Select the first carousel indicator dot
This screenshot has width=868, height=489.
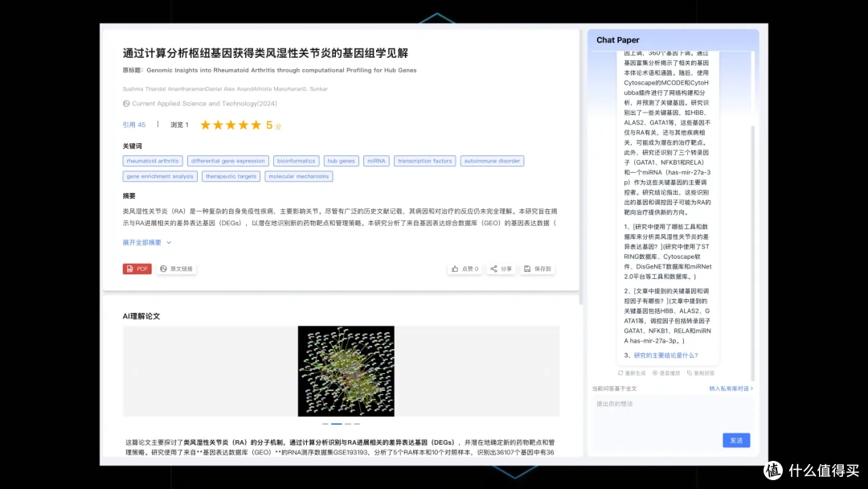pyautogui.click(x=325, y=424)
